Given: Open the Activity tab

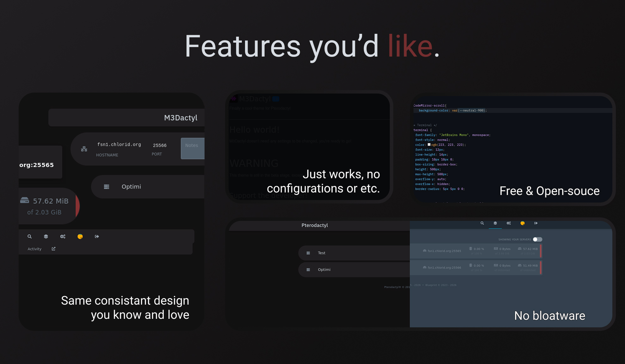Looking at the screenshot, I should (34, 249).
